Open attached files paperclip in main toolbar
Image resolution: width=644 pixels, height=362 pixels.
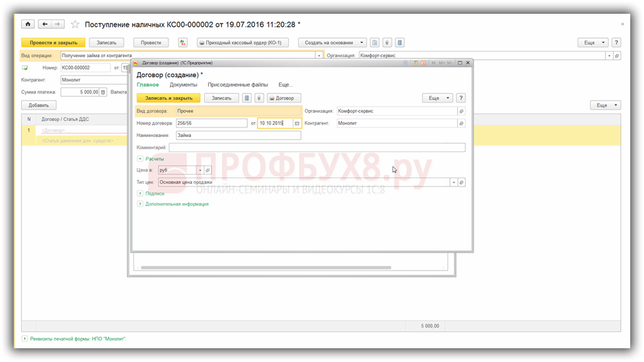coord(387,43)
